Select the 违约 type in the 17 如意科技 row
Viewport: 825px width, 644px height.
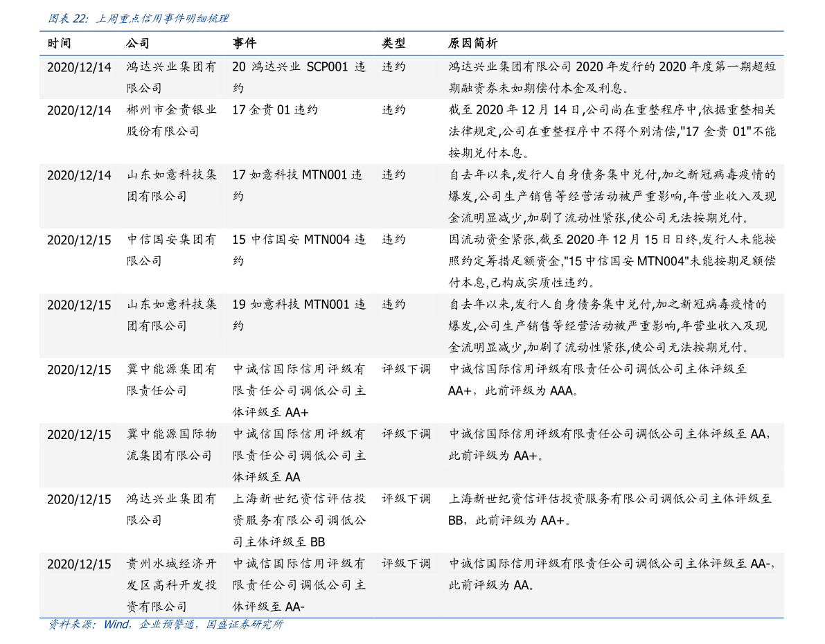[x=393, y=175]
